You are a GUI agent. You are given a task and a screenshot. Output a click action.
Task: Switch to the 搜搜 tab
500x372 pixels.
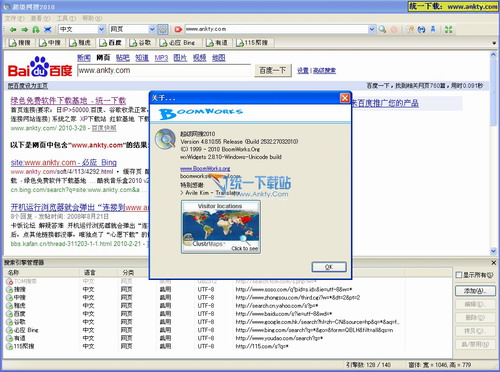[20, 43]
